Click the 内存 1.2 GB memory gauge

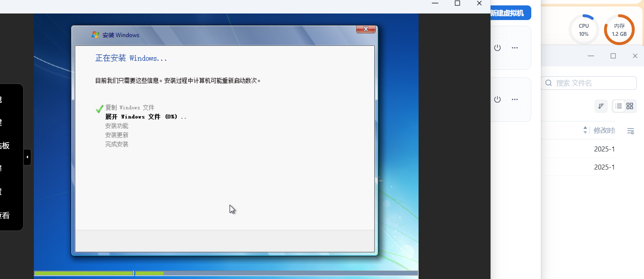pos(619,30)
